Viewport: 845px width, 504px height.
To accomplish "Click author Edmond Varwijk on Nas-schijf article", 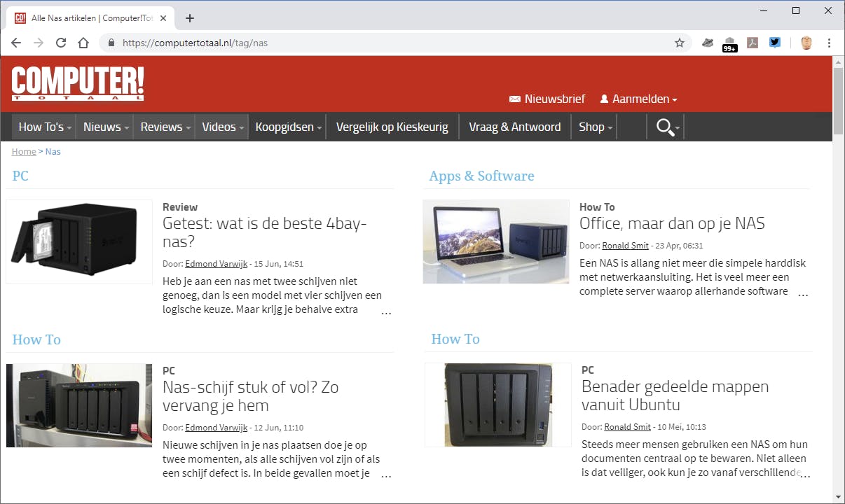I will point(216,428).
